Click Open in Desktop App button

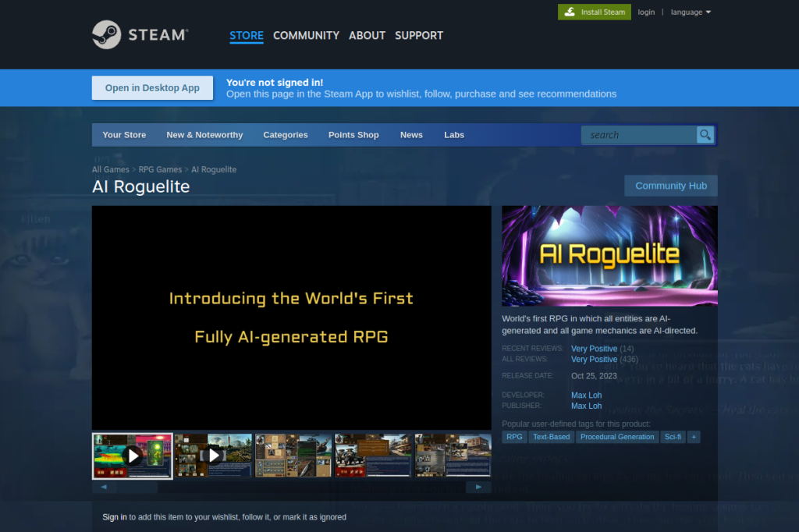pyautogui.click(x=152, y=87)
